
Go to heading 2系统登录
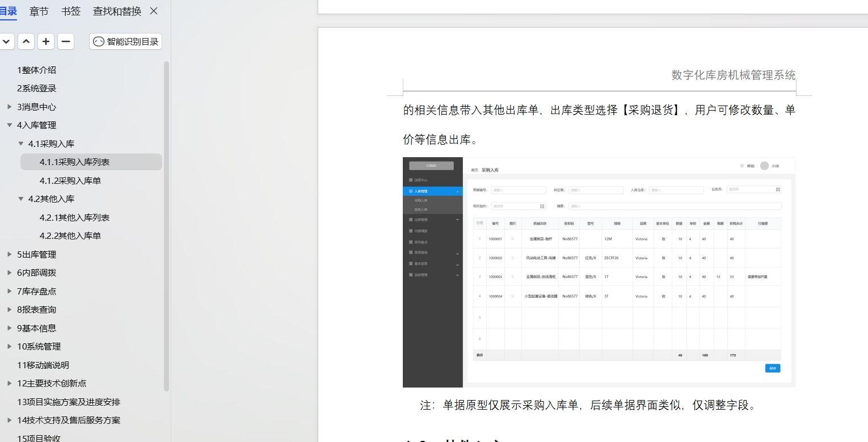point(36,89)
